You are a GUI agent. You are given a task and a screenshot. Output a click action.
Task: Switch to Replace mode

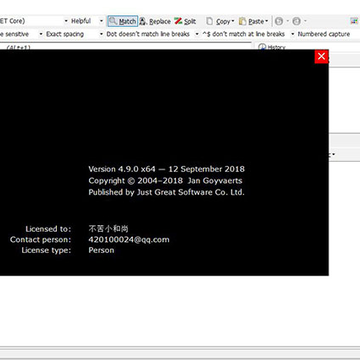[155, 21]
